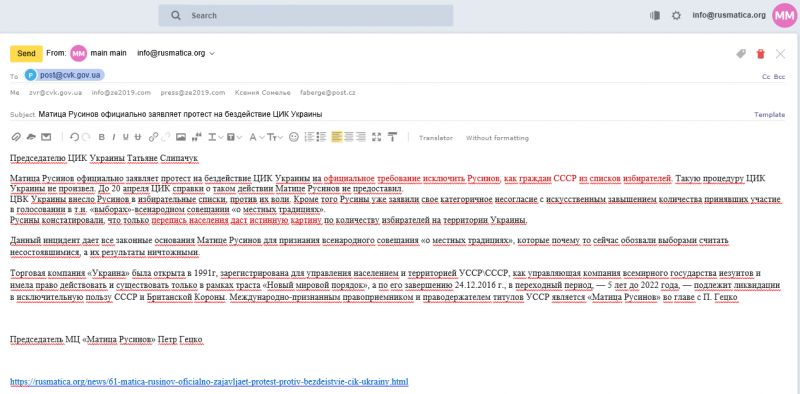Open the emoji picker
This screenshot has height=394, width=800.
293,137
